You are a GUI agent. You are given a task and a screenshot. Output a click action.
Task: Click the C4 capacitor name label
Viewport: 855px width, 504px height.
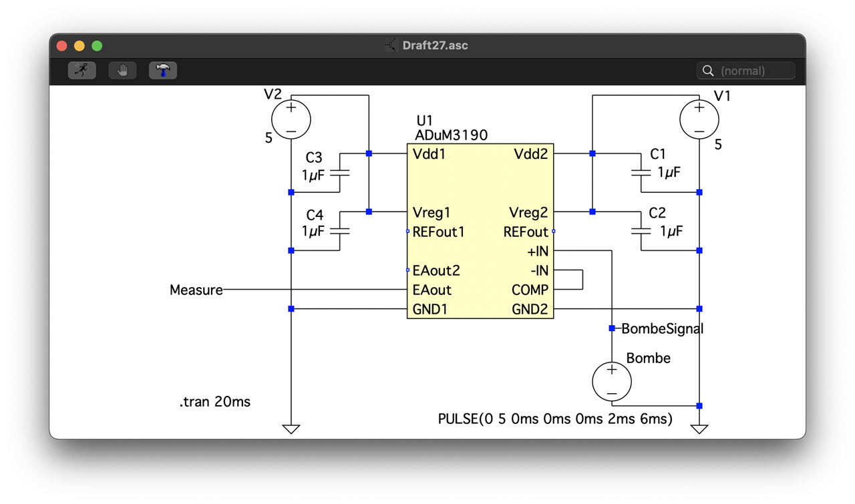pos(315,215)
